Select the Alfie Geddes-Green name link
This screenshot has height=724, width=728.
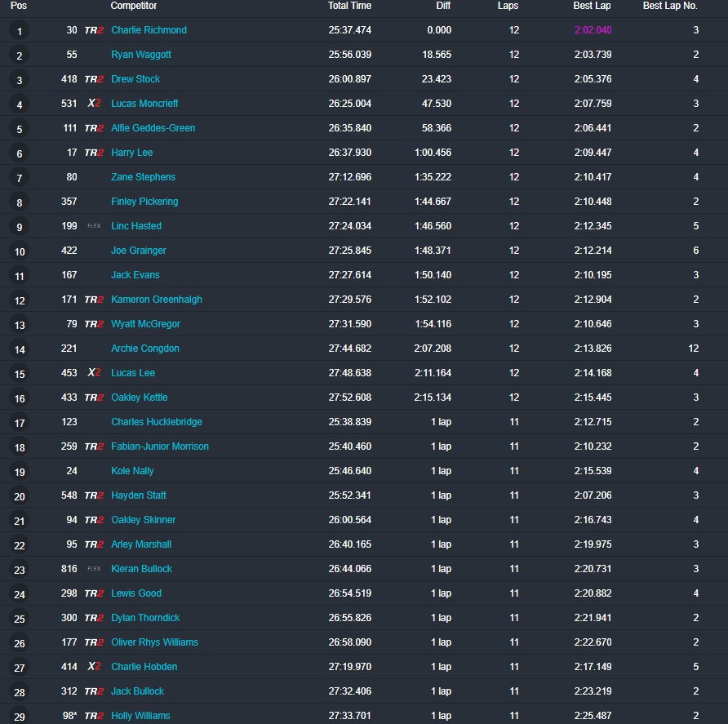[x=153, y=128]
